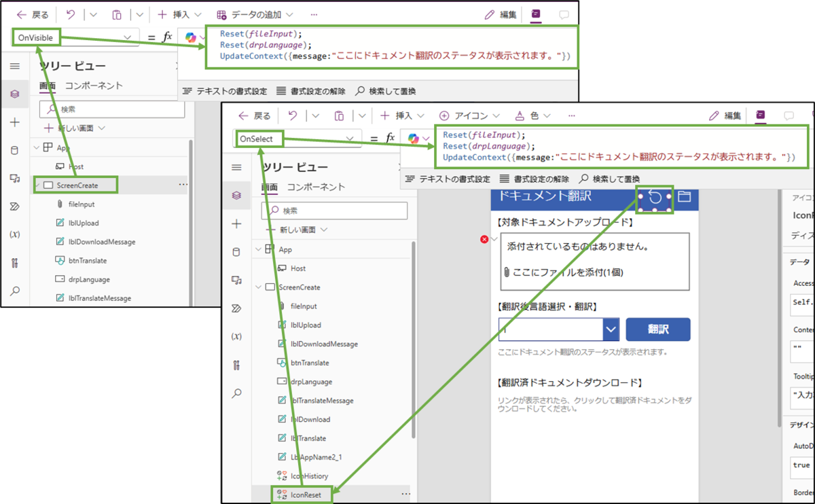815x504 pixels.
Task: Open the Variables (x) icon in front window sidebar
Action: pos(236,336)
